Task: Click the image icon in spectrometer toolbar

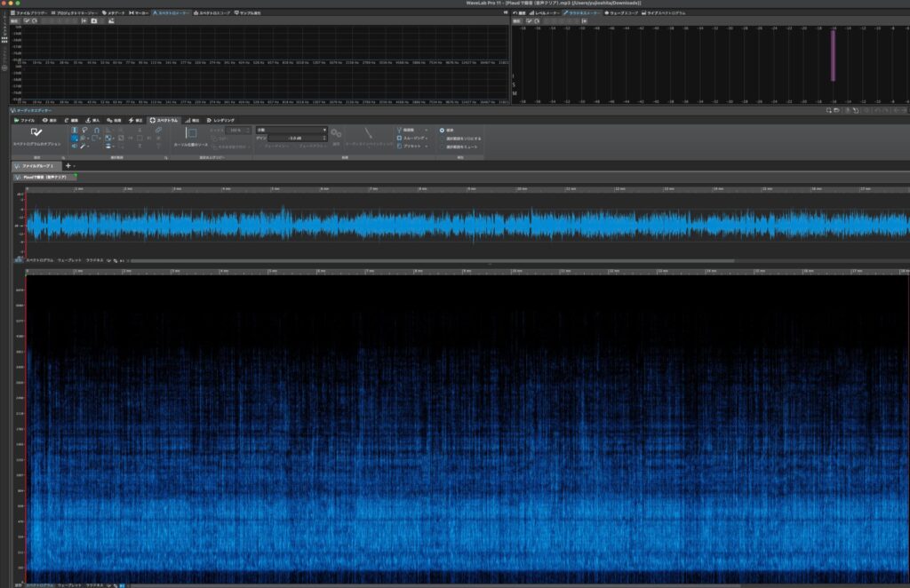Action: pos(111,21)
